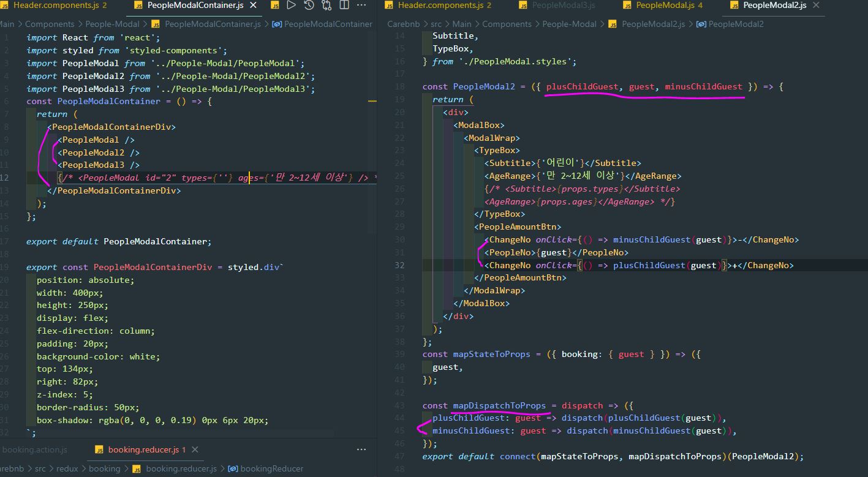868x477 pixels.
Task: Open the timeline history clock icon
Action: point(309,5)
